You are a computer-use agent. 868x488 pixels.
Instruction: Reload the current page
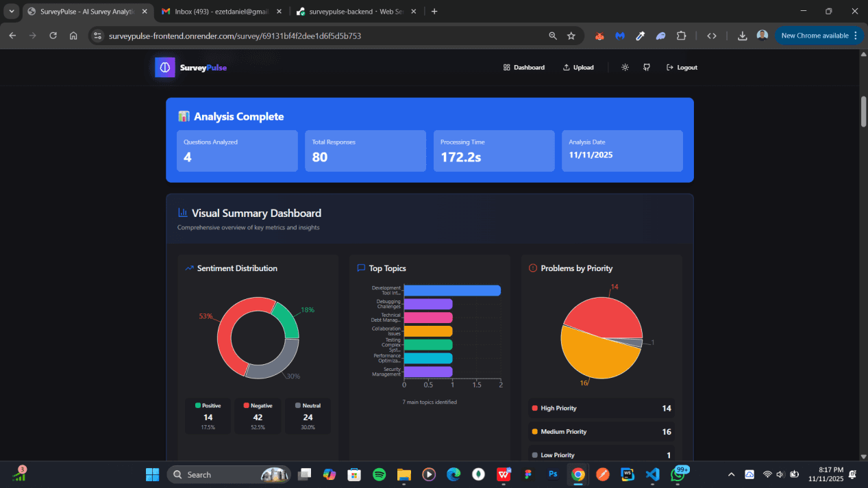coord(53,36)
